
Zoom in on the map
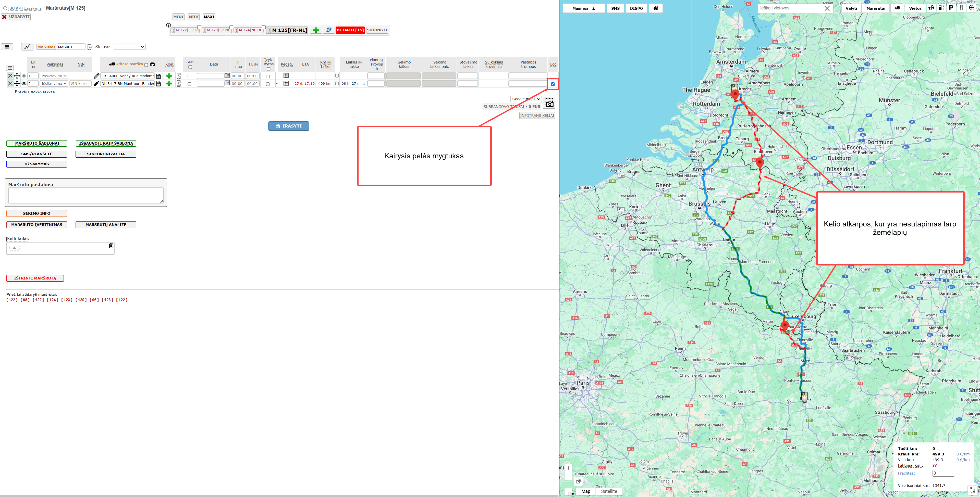568,468
